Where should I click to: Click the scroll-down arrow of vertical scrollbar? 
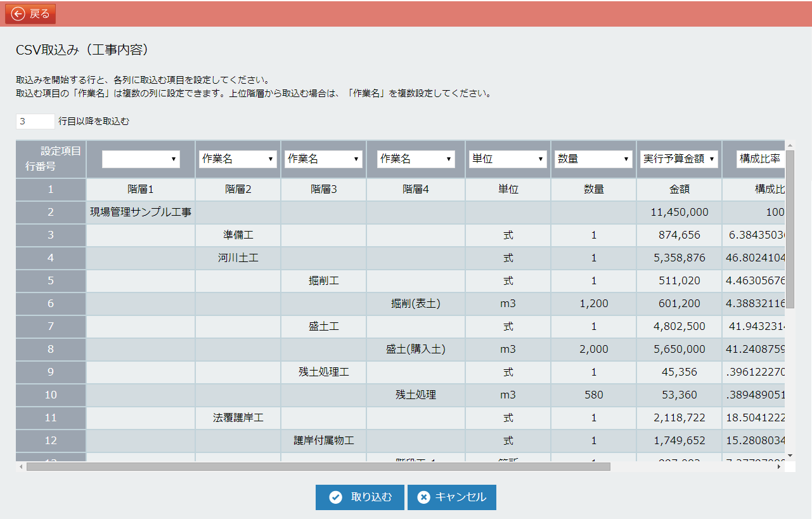pyautogui.click(x=790, y=456)
